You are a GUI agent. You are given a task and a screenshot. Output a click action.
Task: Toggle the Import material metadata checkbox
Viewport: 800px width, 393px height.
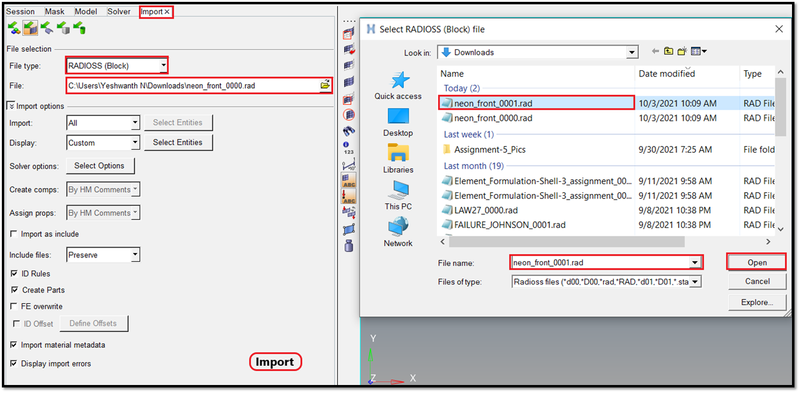point(14,345)
